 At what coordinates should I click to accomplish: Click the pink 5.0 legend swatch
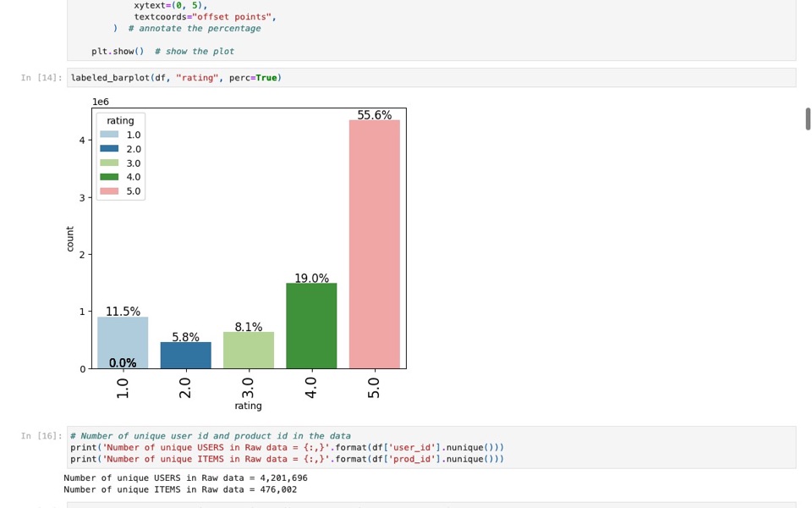[x=109, y=191]
